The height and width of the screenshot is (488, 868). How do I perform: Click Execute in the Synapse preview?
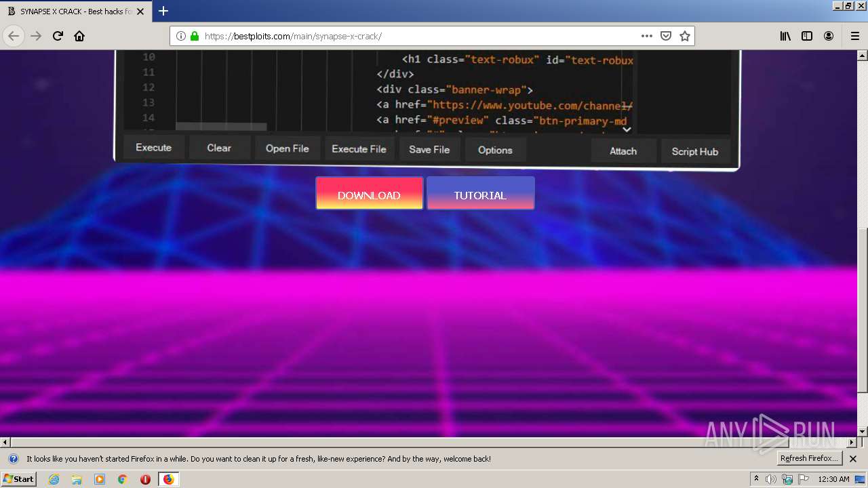pos(153,147)
